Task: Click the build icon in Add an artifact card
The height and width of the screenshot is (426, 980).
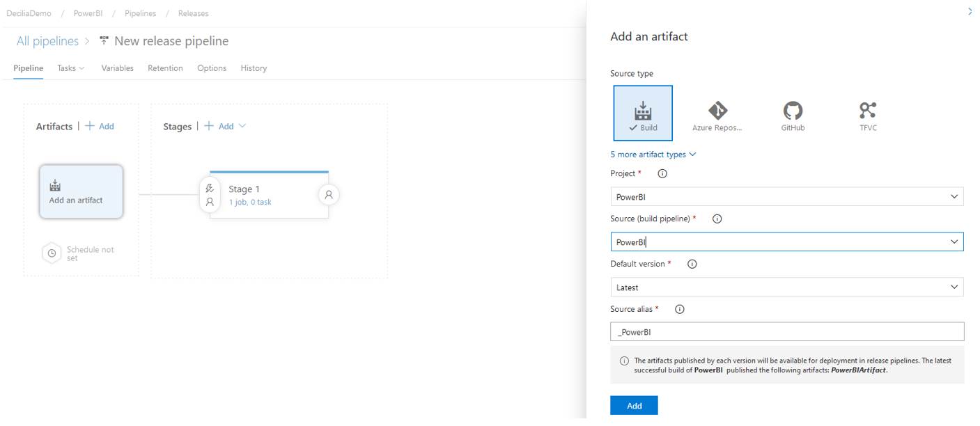Action: tap(55, 186)
